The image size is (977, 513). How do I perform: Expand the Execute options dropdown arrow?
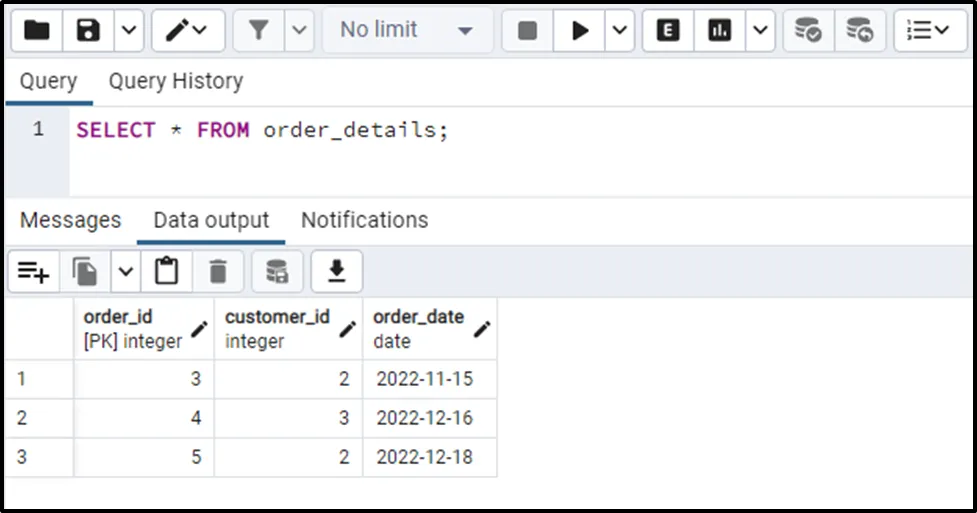620,31
